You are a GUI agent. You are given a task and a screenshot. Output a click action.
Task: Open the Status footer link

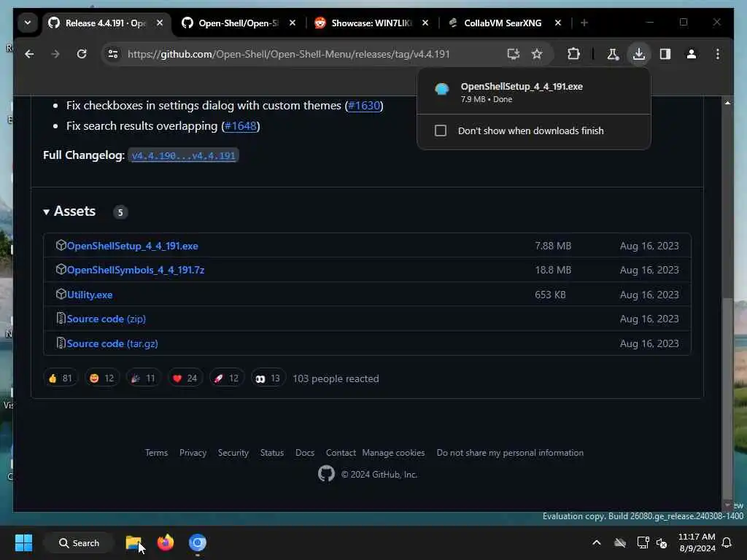click(272, 453)
